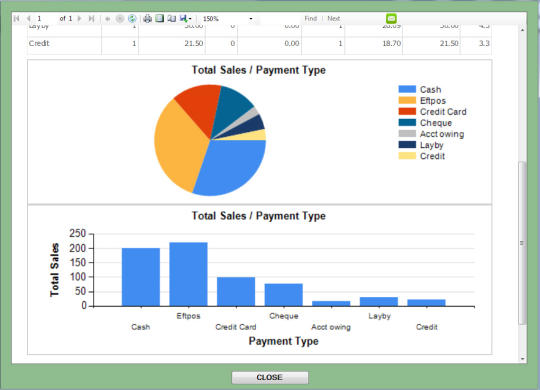
Task: Toggle print layout view
Action: [159, 19]
